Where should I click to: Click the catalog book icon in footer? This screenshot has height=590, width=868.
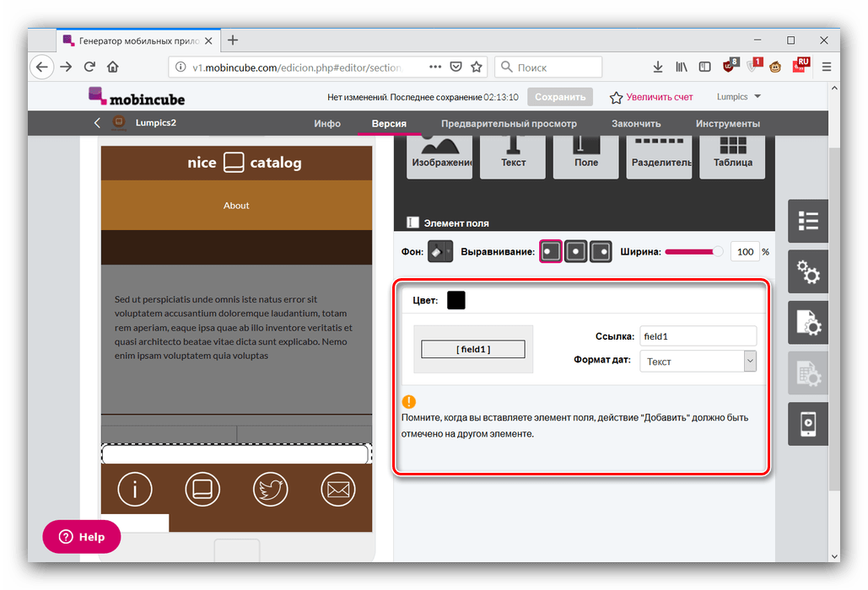[202, 489]
